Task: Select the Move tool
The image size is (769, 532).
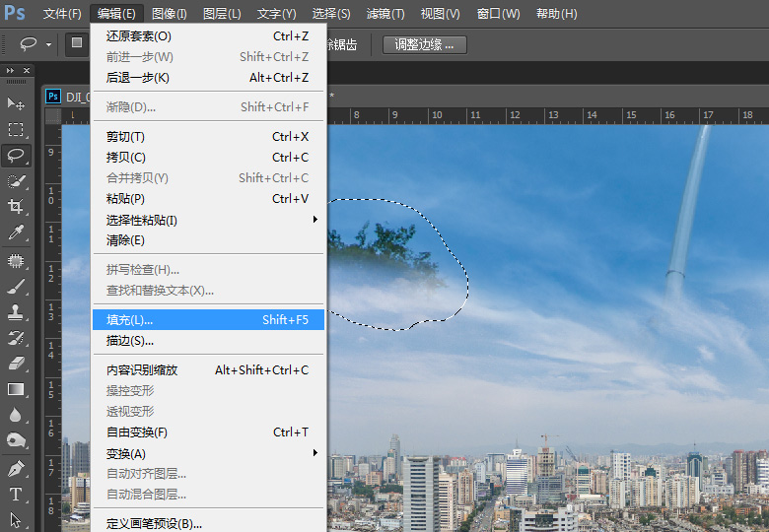Action: point(16,103)
